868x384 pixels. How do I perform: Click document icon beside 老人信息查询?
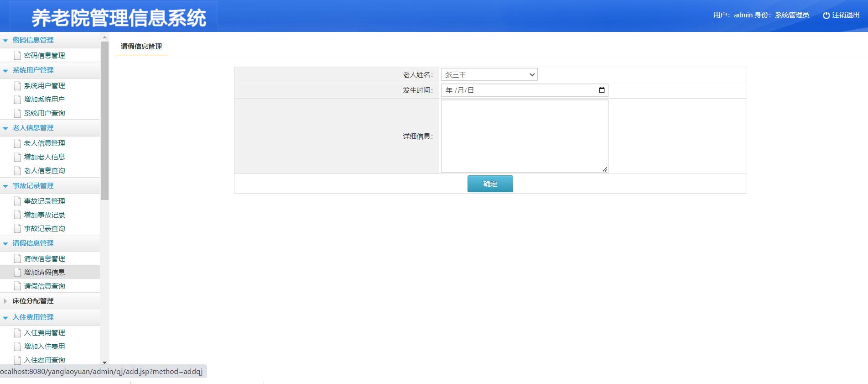[x=17, y=171]
